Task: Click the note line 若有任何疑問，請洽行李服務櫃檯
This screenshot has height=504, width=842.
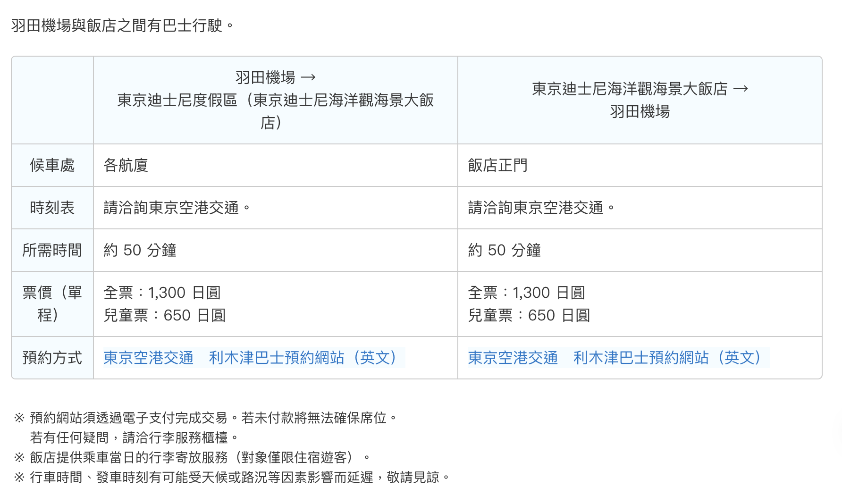Action: (135, 437)
